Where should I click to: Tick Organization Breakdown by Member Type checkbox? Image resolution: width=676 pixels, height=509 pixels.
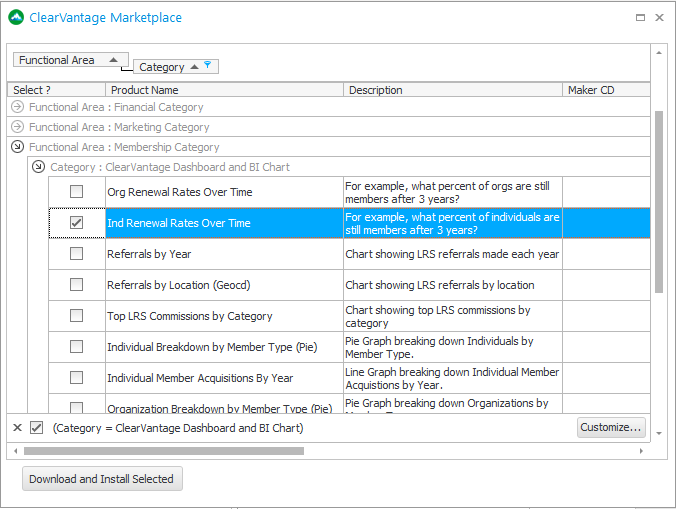click(76, 407)
